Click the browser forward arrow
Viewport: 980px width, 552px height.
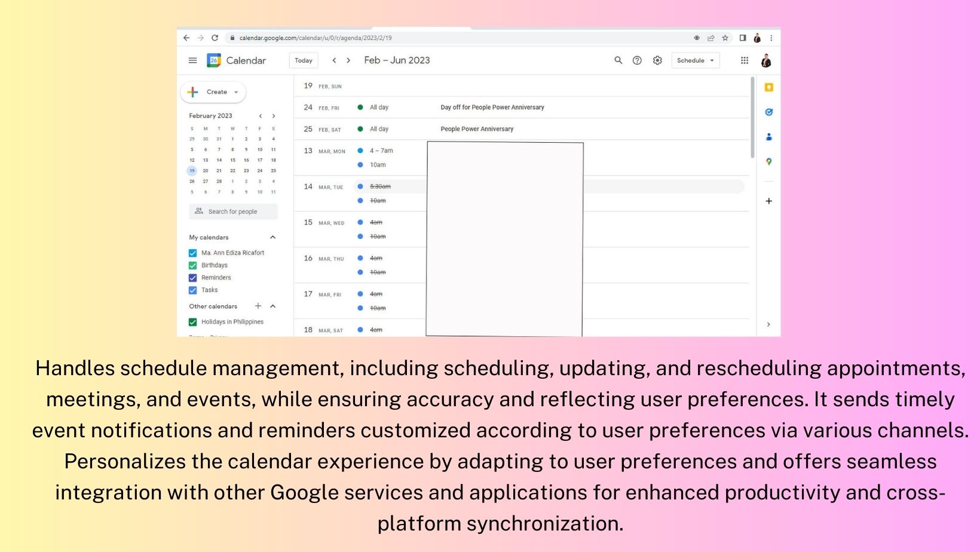(x=201, y=38)
